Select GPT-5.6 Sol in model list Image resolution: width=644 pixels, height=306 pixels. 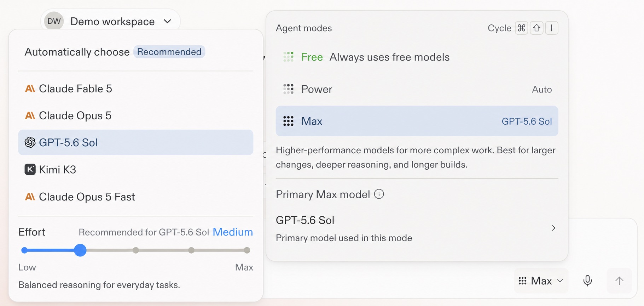(x=136, y=142)
